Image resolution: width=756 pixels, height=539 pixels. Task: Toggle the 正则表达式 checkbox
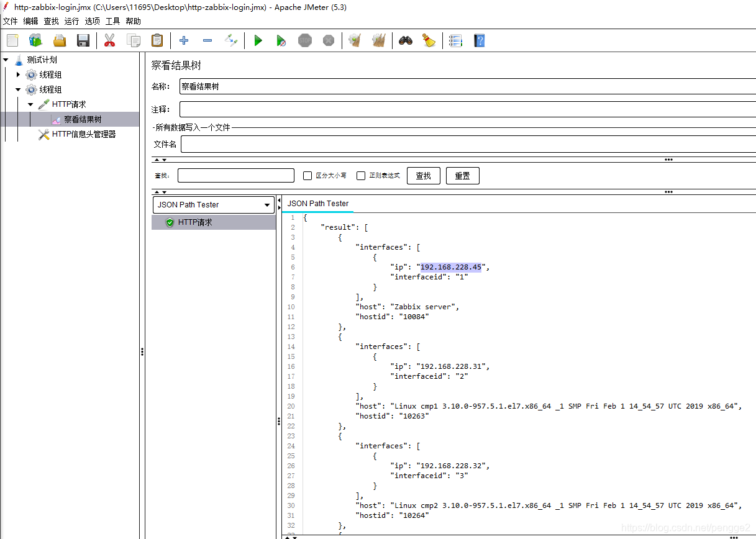361,176
